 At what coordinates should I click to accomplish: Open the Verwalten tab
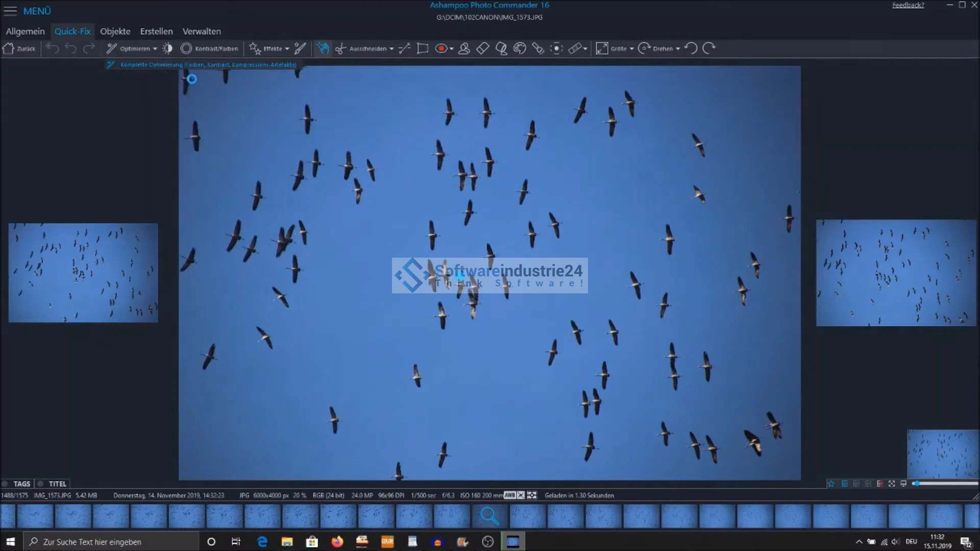(202, 31)
